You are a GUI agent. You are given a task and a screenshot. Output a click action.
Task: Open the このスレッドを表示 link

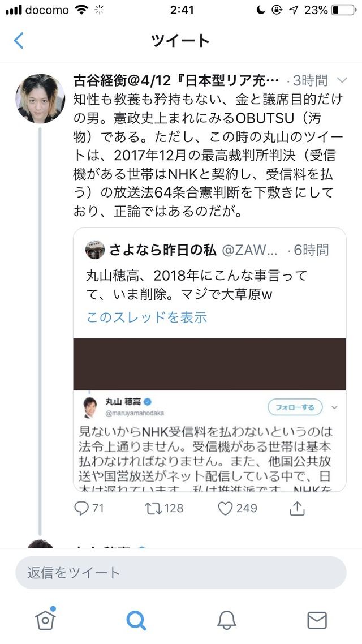[146, 317]
